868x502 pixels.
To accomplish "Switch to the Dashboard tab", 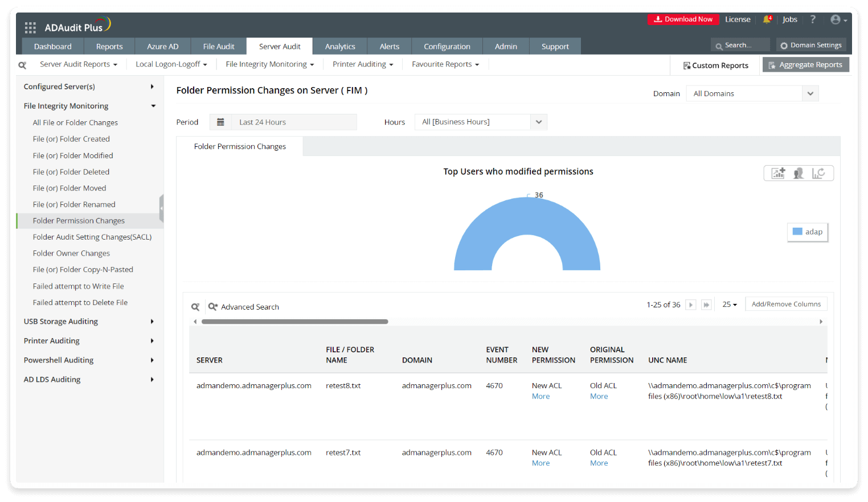I will [x=53, y=47].
